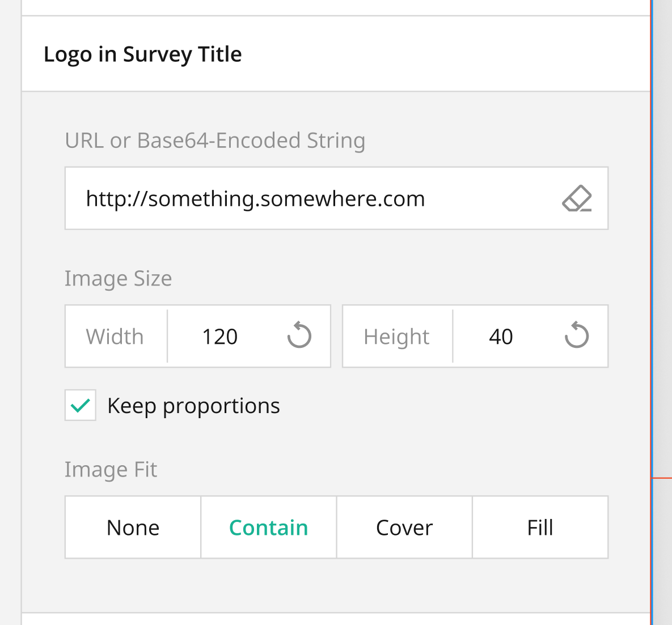Uncheck the Keep proportions checkbox
The image size is (672, 625).
point(81,405)
